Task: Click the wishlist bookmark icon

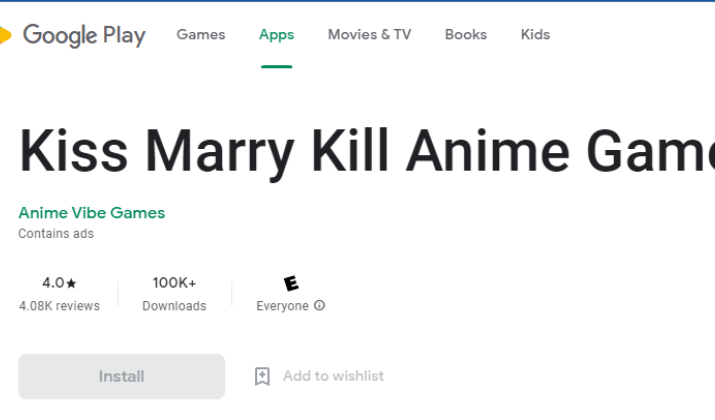Action: click(x=262, y=376)
